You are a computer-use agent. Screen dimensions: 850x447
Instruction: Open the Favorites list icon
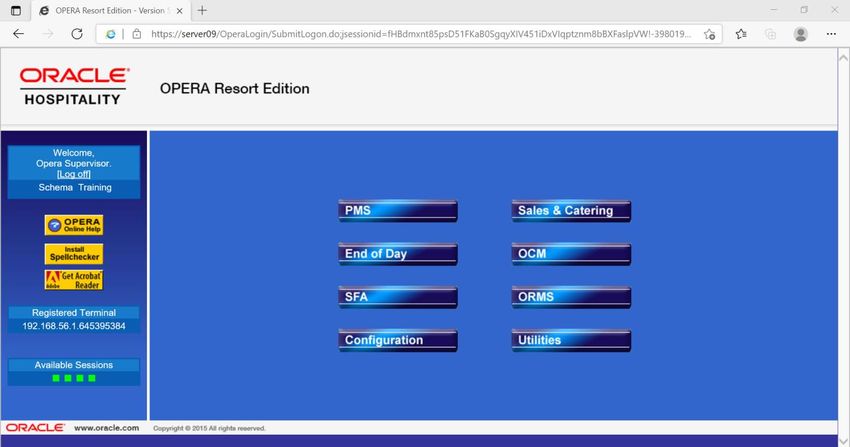click(741, 34)
